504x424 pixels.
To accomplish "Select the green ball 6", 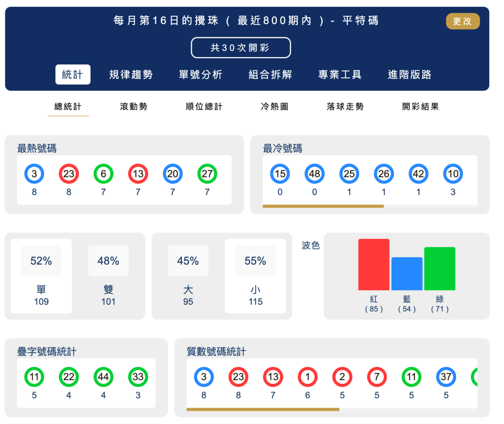I will coord(103,173).
